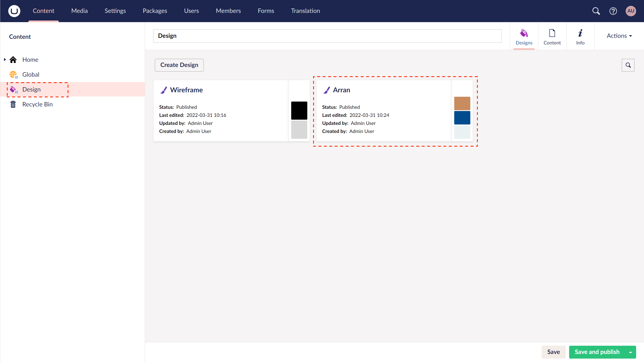Click the house icon next to Home

tap(13, 60)
